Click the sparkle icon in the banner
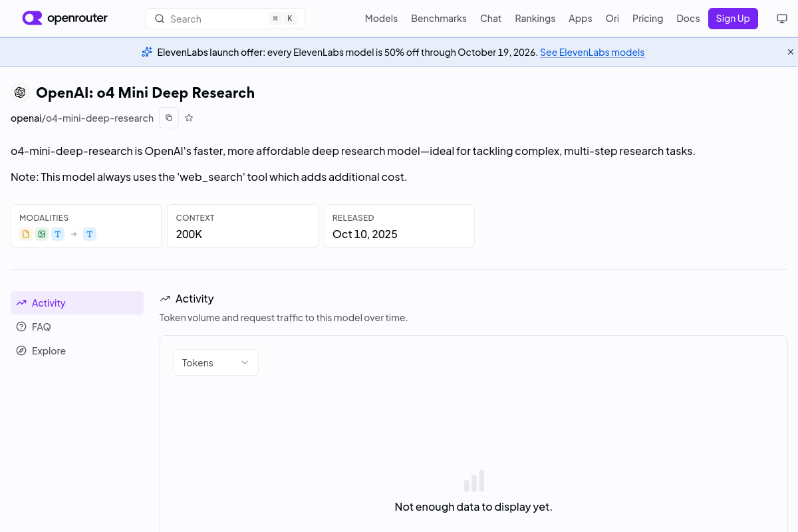Viewport: 798px width, 532px height. pyautogui.click(x=147, y=52)
